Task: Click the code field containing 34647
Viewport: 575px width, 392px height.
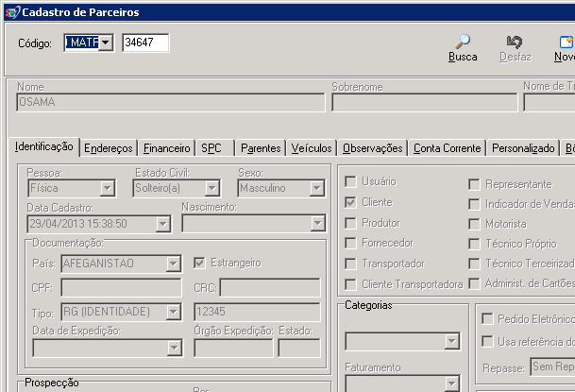Action: (145, 43)
